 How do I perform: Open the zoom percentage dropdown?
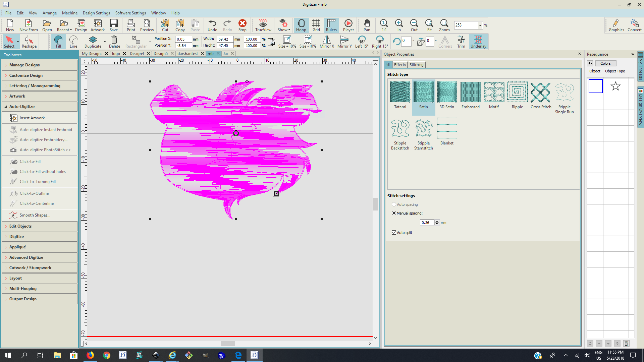click(480, 25)
